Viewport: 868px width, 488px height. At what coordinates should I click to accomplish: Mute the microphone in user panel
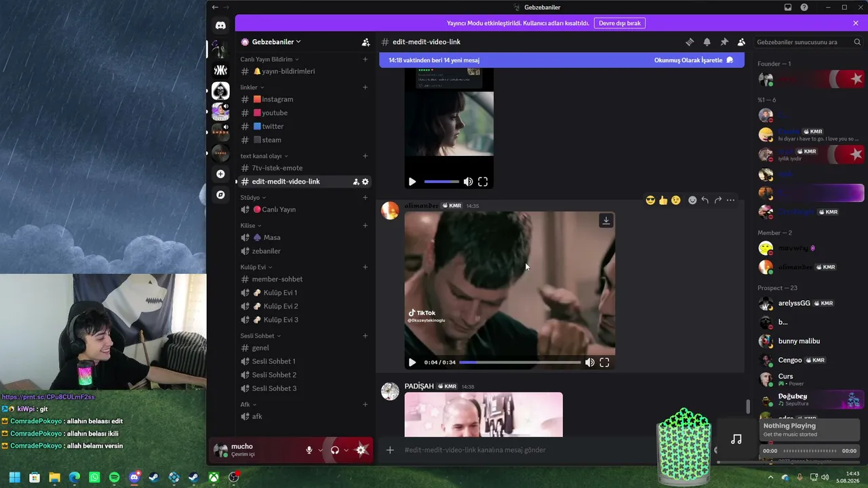[x=309, y=450]
